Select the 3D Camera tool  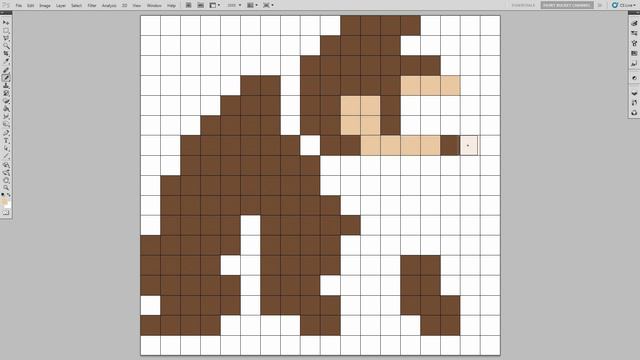pyautogui.click(x=6, y=173)
